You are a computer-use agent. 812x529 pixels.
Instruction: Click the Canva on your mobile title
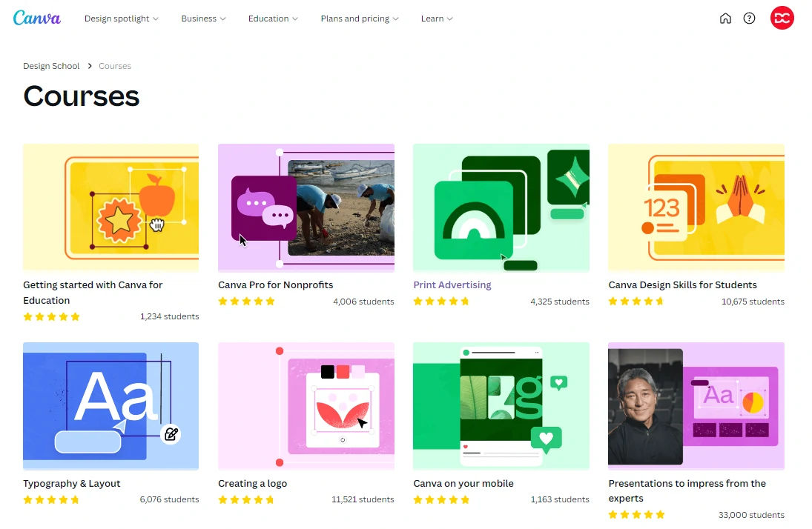[x=463, y=484]
